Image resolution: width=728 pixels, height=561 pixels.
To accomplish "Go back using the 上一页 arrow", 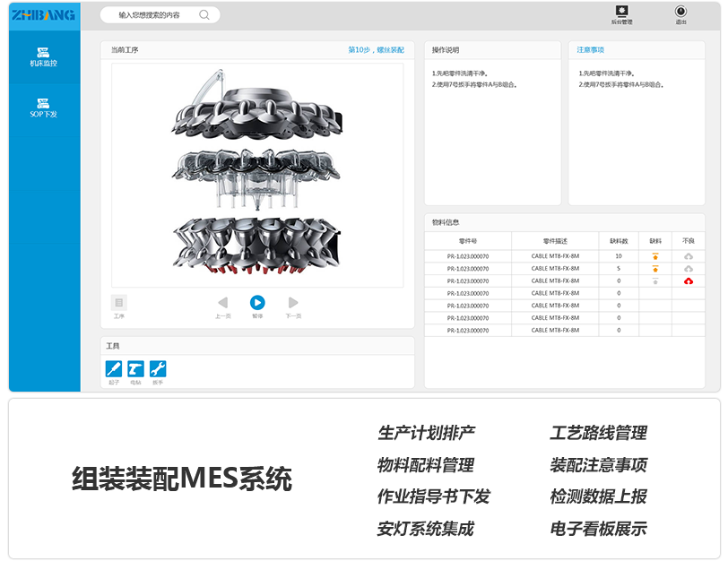I will (x=222, y=300).
